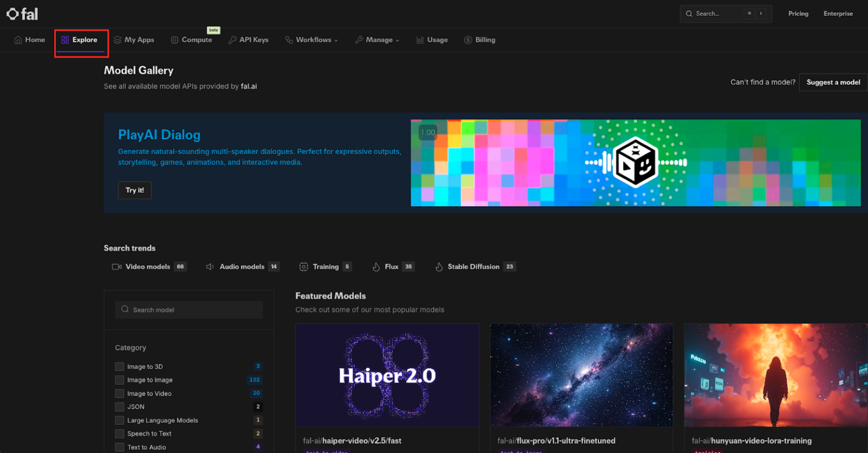Open the Manage dropdown menu

tap(377, 40)
